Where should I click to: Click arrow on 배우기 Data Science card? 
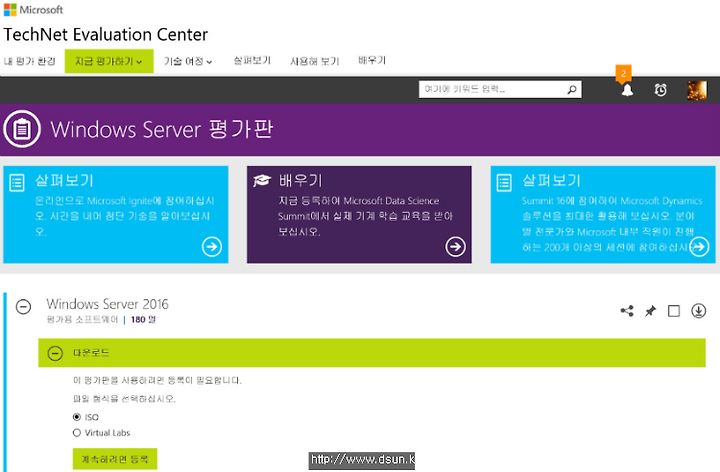coord(455,247)
